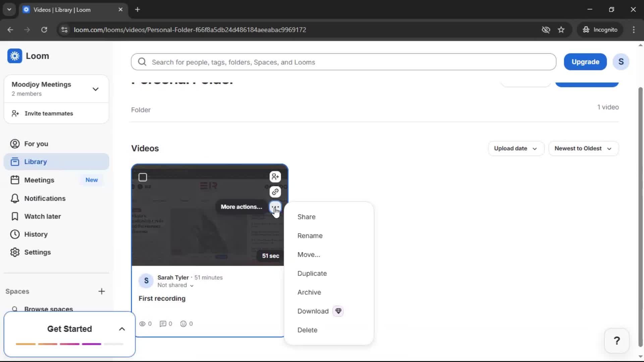
Task: Click the emoji reaction icon under First recording
Action: (x=184, y=324)
